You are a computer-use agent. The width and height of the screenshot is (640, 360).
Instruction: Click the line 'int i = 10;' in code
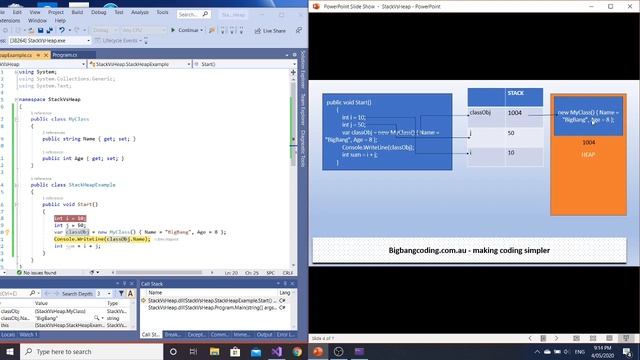70,218
